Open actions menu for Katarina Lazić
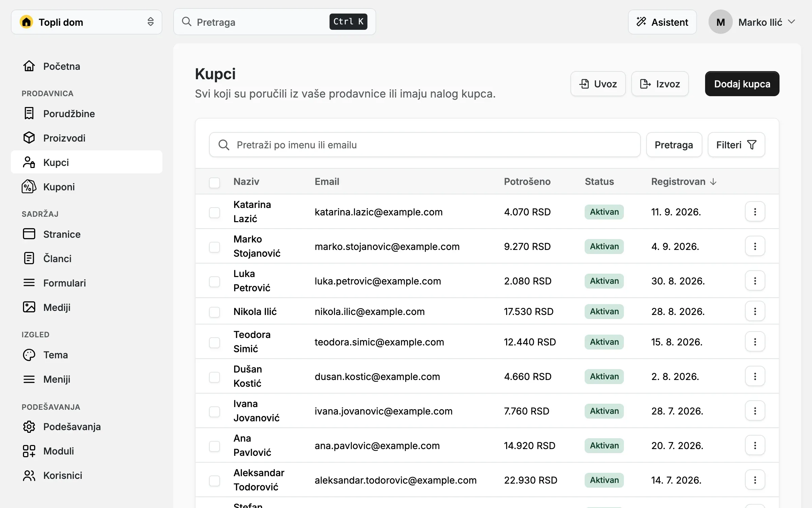812x508 pixels. (x=755, y=212)
